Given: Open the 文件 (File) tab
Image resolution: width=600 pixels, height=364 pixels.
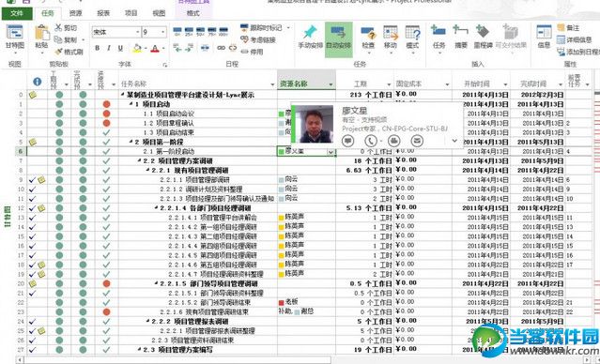Looking at the screenshot, I should pyautogui.click(x=17, y=13).
